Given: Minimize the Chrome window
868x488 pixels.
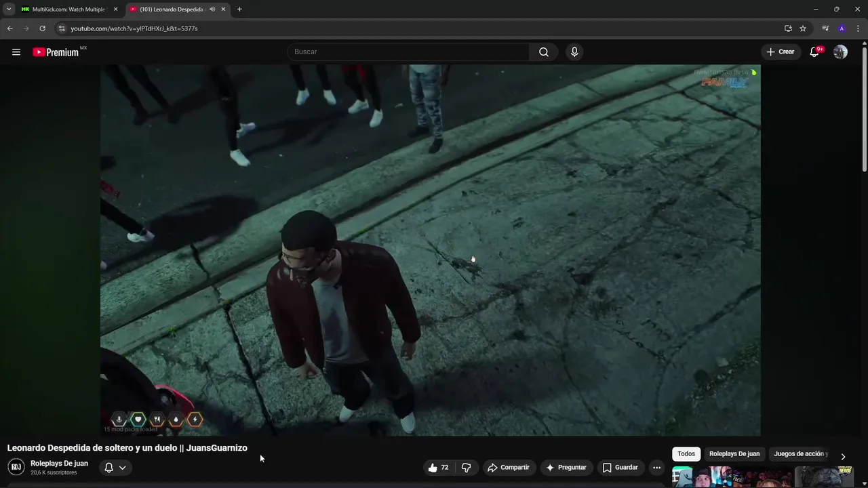Looking at the screenshot, I should (816, 9).
